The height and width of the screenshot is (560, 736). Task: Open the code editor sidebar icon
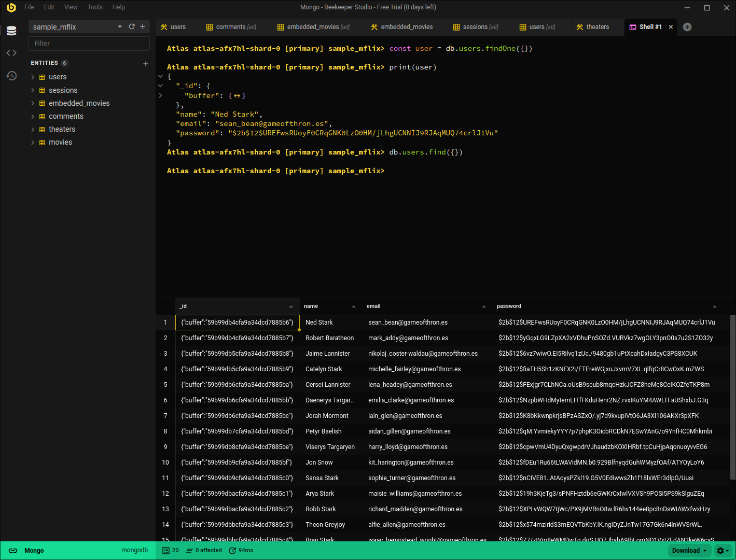point(11,52)
